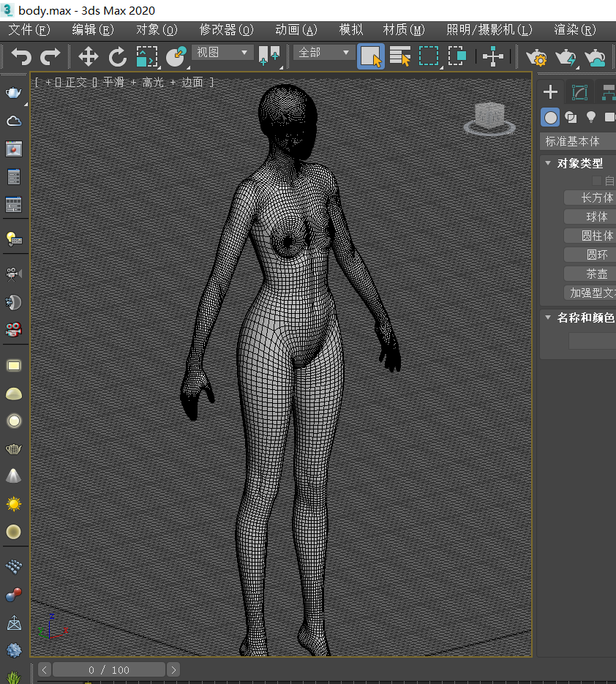
Task: Click the 茶壶 teapot button
Action: pos(596,274)
